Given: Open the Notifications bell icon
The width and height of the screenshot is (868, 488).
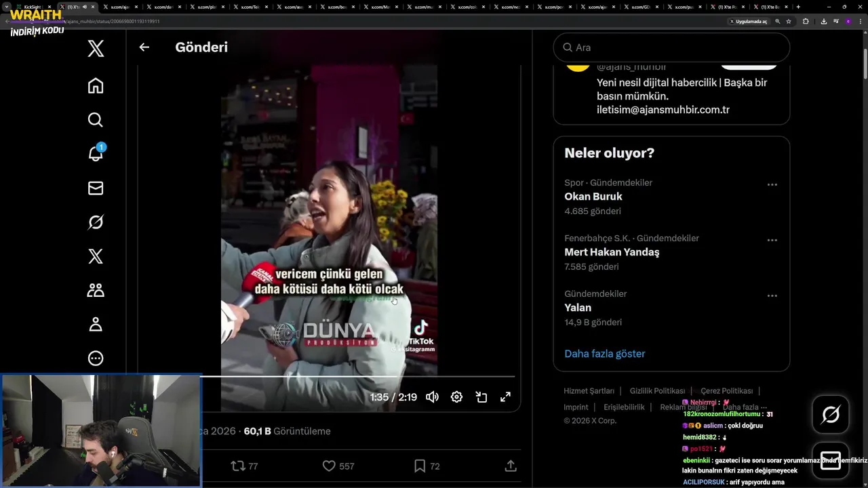Looking at the screenshot, I should tap(96, 154).
